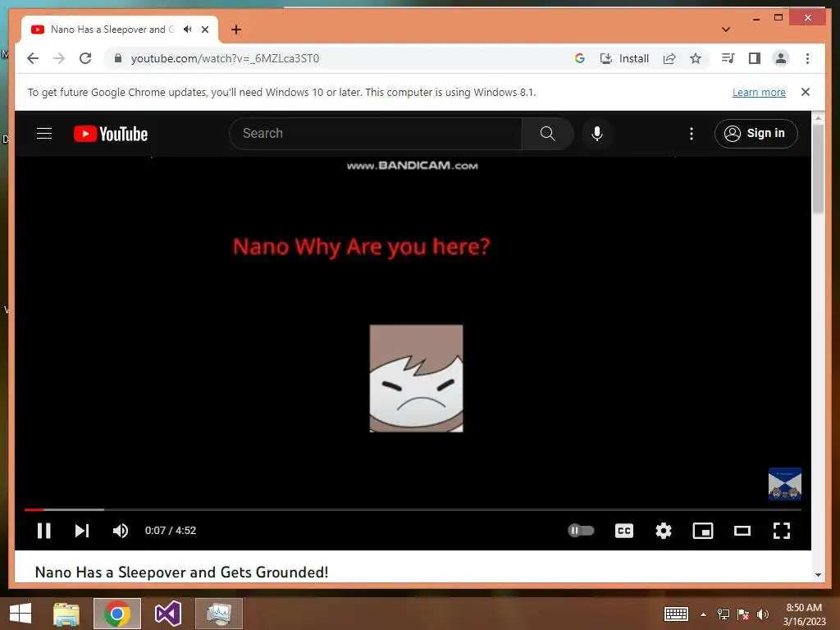Search with your voice microphone

click(597, 134)
